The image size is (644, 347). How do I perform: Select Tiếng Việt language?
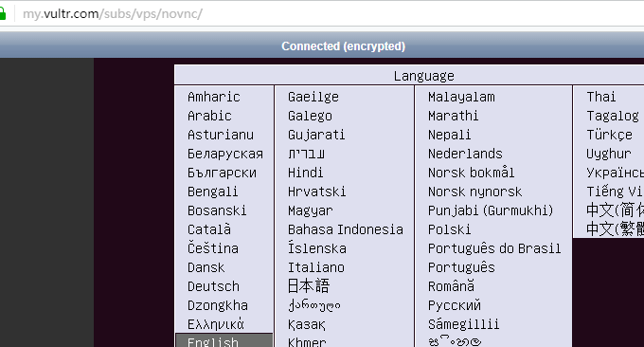[615, 192]
